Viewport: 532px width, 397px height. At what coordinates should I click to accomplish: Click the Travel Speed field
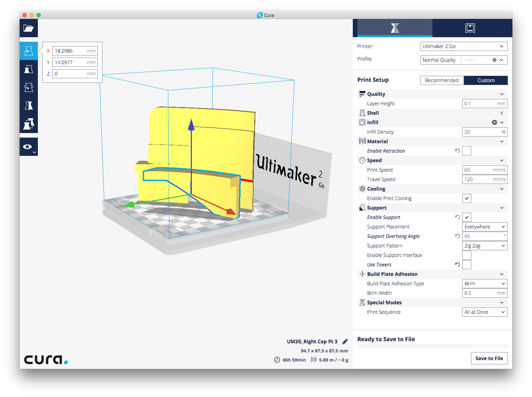[x=485, y=179]
